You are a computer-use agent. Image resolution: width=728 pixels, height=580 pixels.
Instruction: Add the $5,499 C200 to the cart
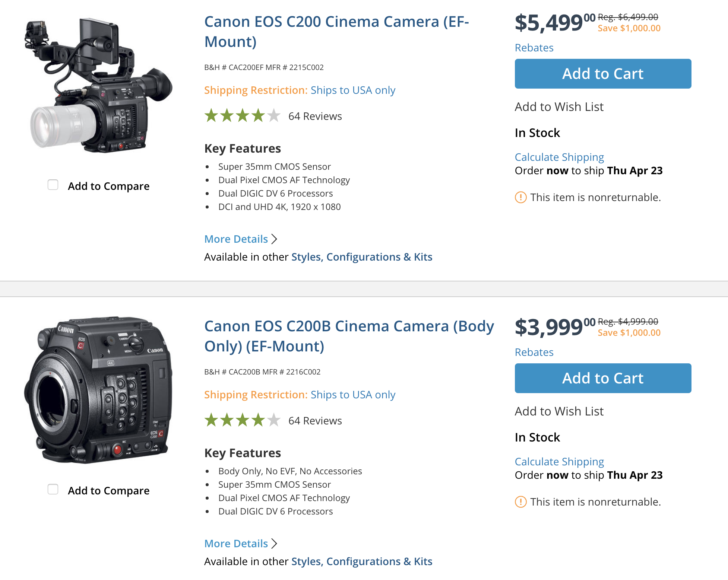(x=602, y=73)
